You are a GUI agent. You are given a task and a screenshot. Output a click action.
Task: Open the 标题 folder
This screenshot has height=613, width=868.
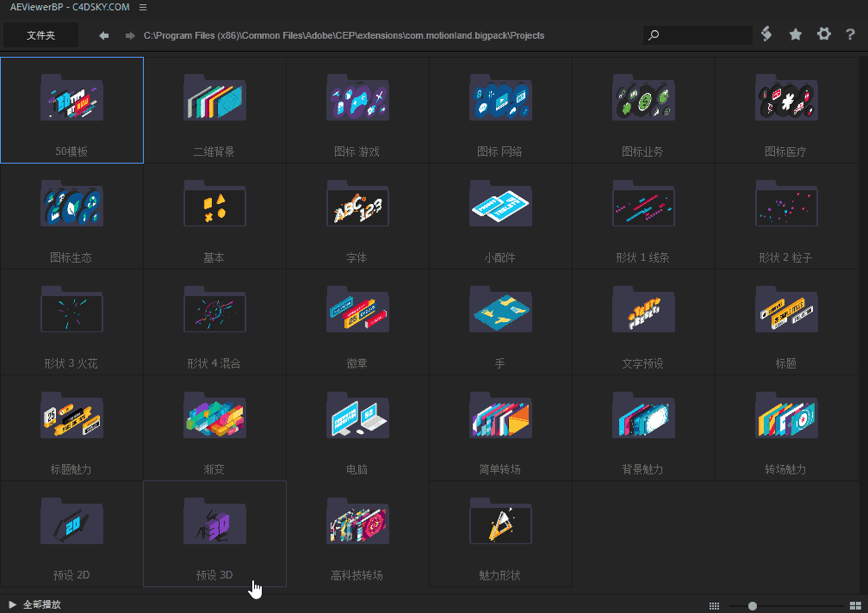coord(786,322)
